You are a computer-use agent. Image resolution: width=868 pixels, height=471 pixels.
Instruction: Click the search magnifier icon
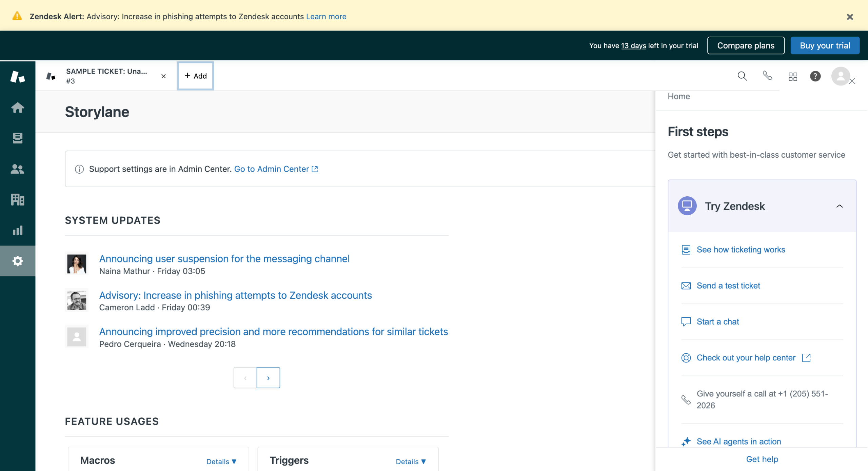(742, 76)
